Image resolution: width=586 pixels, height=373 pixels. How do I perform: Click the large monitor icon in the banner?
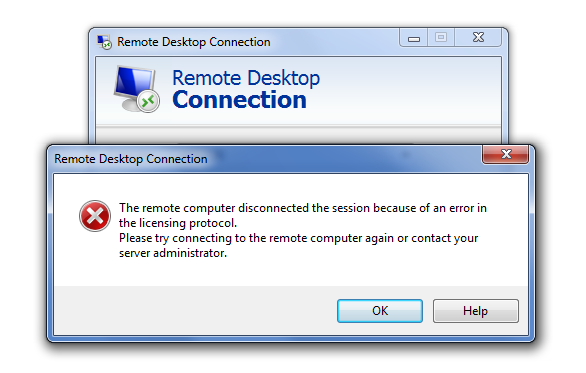[x=136, y=89]
